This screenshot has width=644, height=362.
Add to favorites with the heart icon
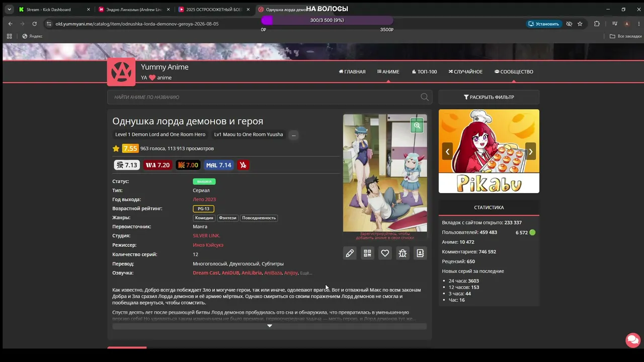tap(385, 253)
